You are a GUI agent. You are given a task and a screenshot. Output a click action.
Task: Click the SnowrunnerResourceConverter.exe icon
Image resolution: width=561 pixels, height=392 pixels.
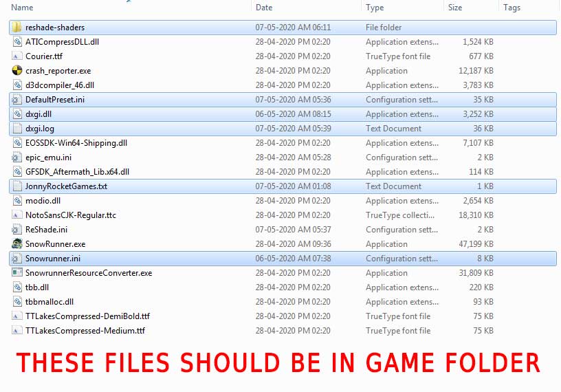[x=17, y=273]
